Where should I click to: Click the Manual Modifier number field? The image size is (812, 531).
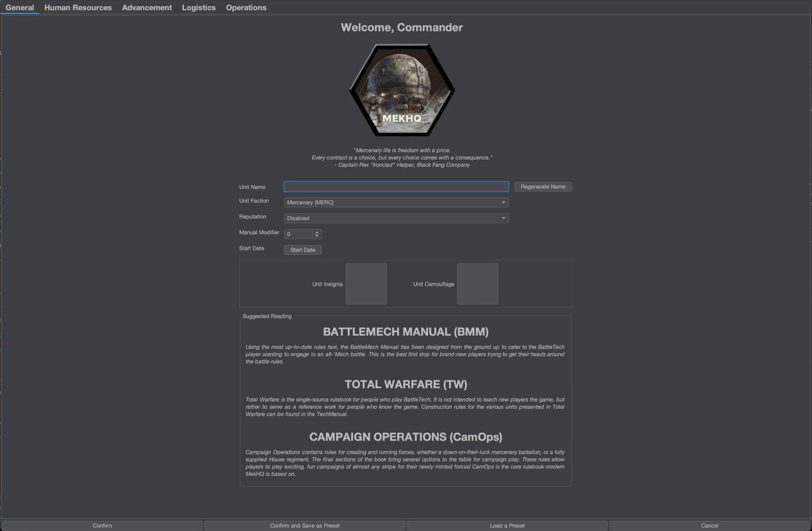pos(299,234)
